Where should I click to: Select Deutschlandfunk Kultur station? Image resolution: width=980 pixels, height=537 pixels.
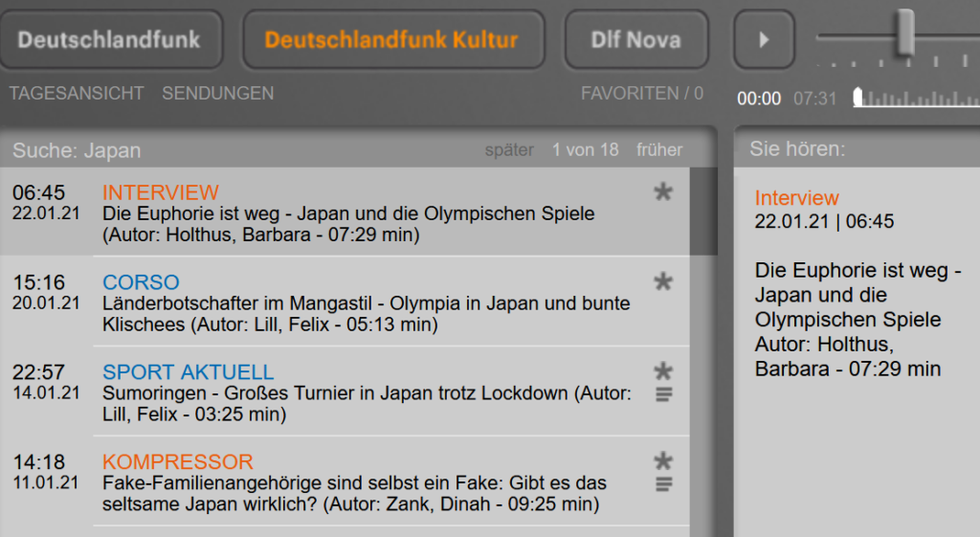[x=393, y=39]
